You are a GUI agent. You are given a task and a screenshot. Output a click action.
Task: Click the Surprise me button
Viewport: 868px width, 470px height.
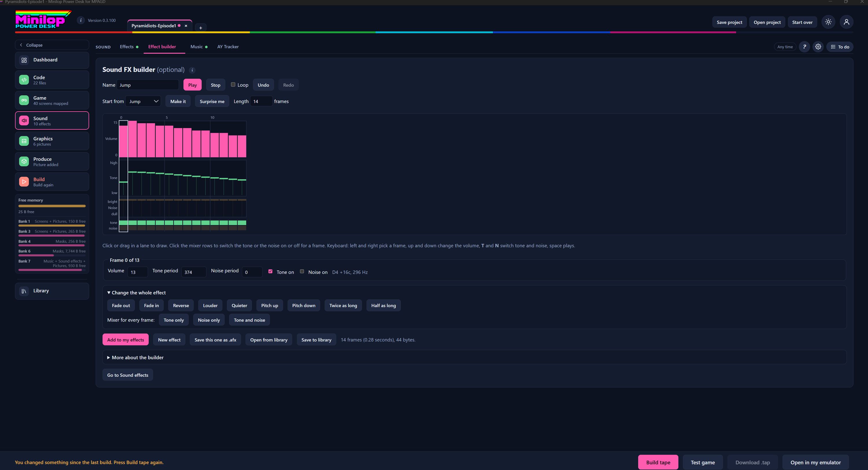(212, 101)
